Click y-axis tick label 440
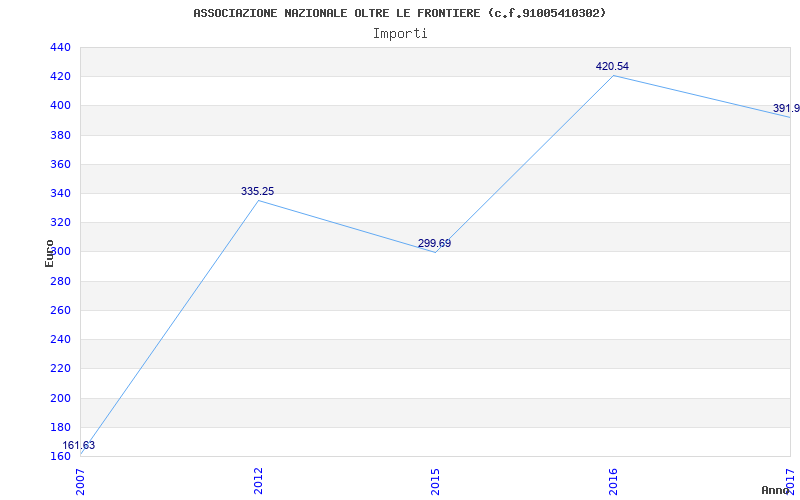 click(60, 47)
